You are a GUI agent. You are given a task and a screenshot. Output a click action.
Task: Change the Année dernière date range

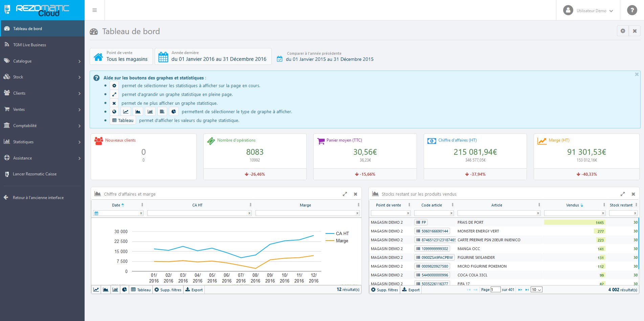[x=213, y=56]
